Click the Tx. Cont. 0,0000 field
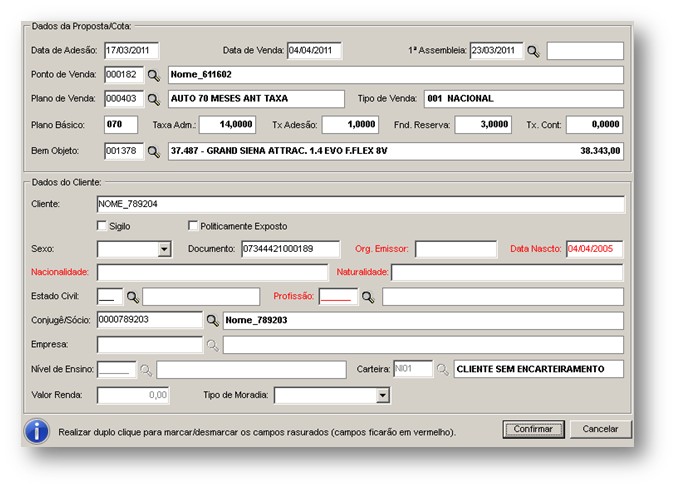 coord(595,125)
